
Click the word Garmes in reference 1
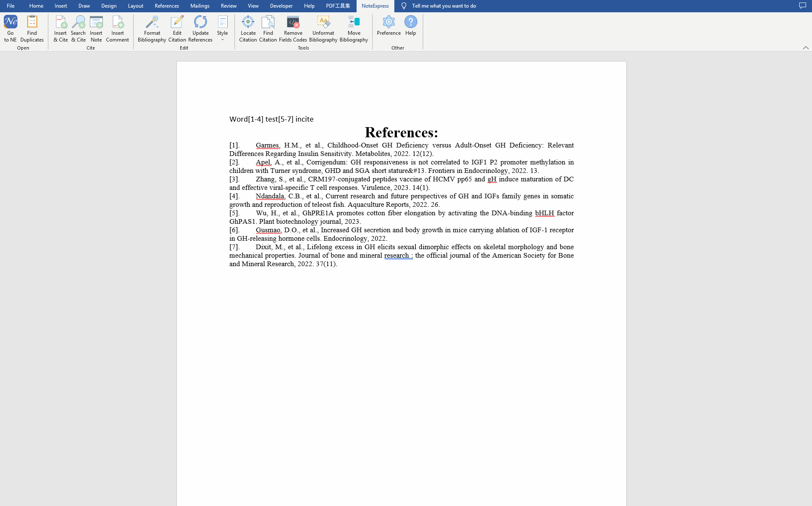coord(267,145)
